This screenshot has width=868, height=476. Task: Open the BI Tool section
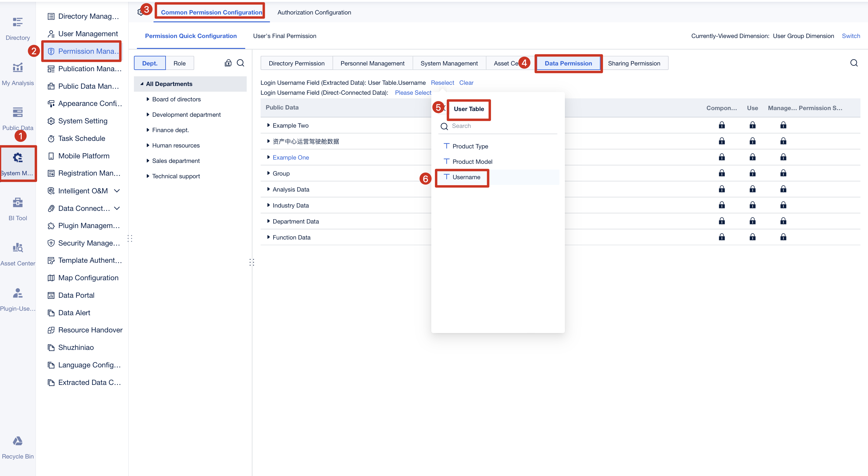coord(17,209)
